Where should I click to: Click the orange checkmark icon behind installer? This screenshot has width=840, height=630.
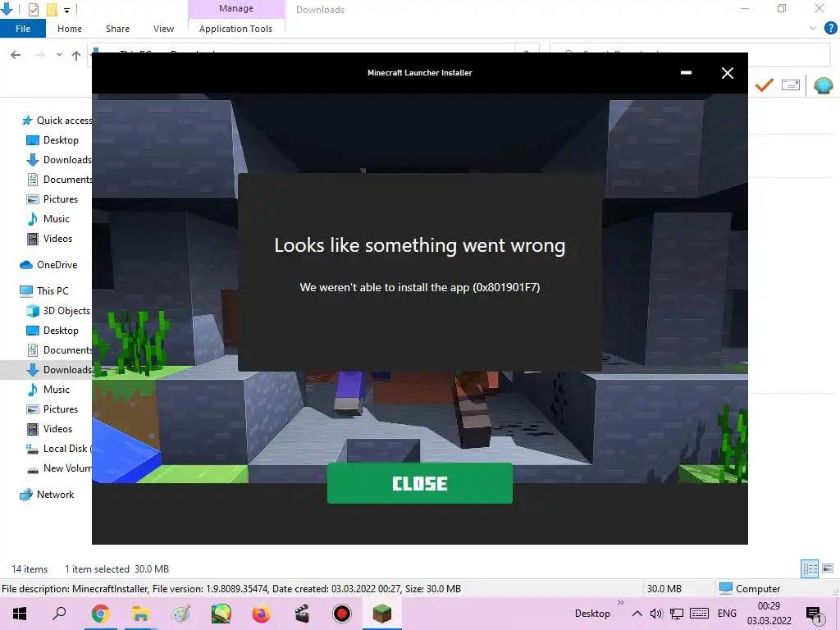(764, 84)
